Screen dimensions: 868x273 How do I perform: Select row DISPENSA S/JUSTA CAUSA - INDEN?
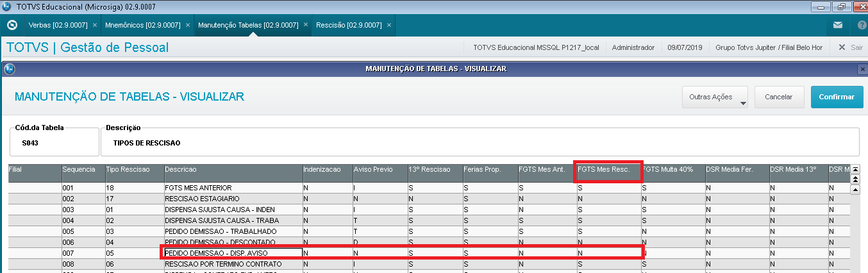click(429, 210)
